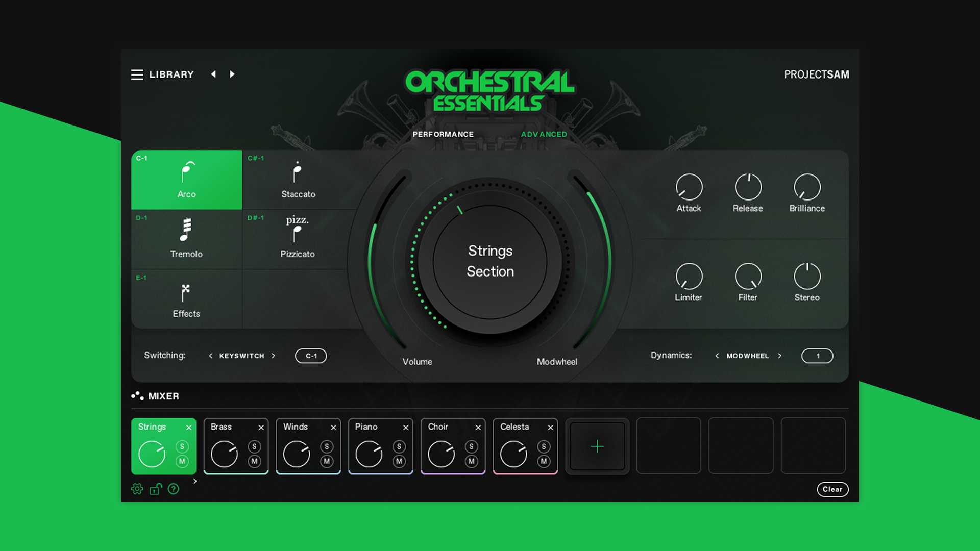
Task: Open the Library hamburger menu
Action: point(137,74)
